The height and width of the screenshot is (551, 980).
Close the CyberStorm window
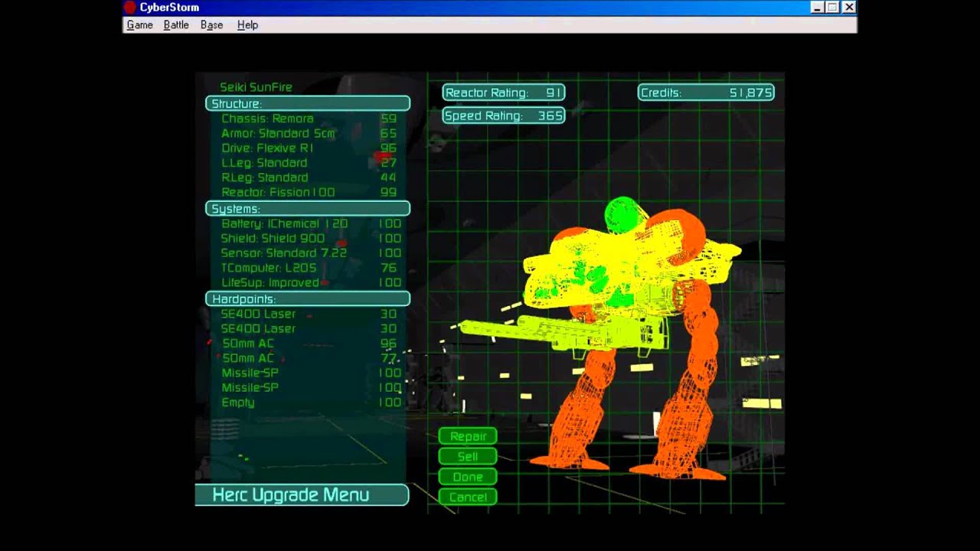click(848, 7)
